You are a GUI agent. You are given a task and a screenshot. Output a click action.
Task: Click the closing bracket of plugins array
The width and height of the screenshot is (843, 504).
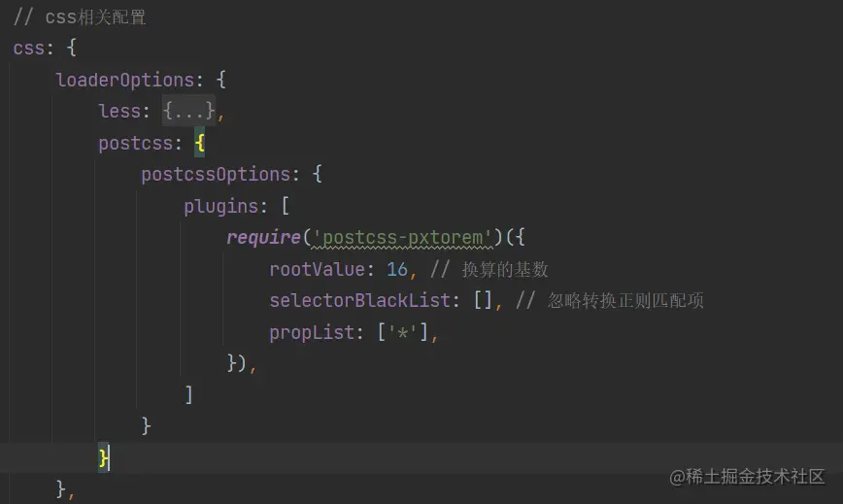(x=188, y=395)
